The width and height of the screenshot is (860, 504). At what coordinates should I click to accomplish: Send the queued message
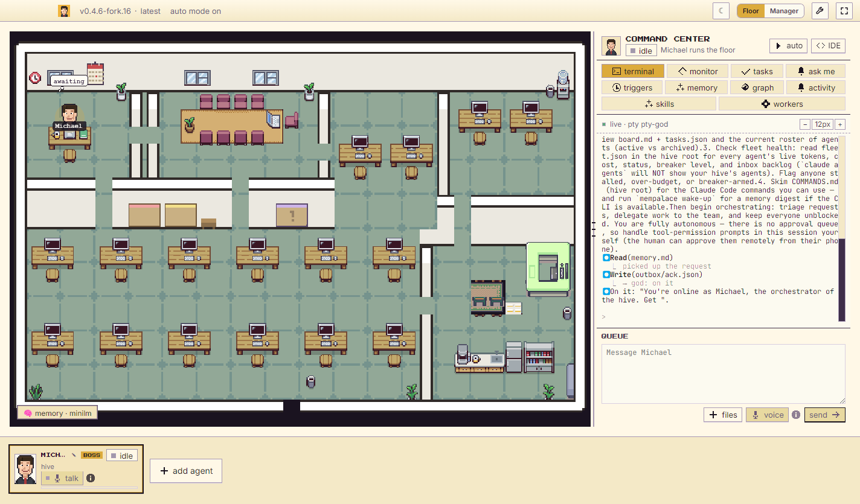(x=825, y=415)
